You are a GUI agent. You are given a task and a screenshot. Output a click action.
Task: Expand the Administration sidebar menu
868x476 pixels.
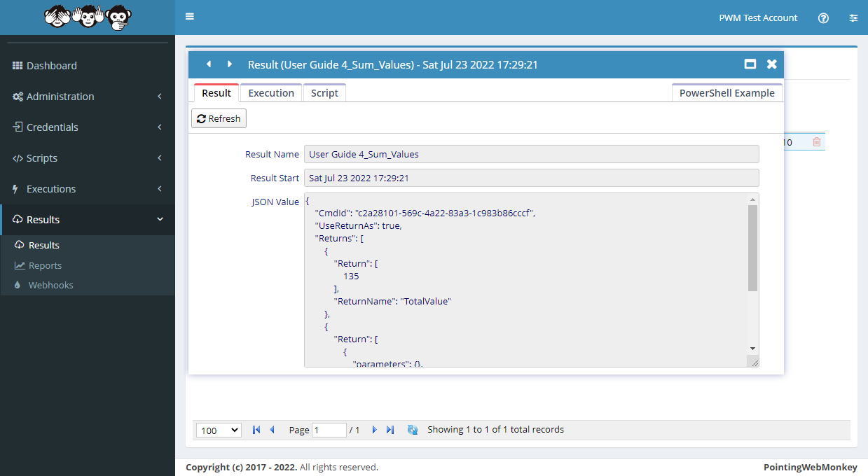pos(88,97)
